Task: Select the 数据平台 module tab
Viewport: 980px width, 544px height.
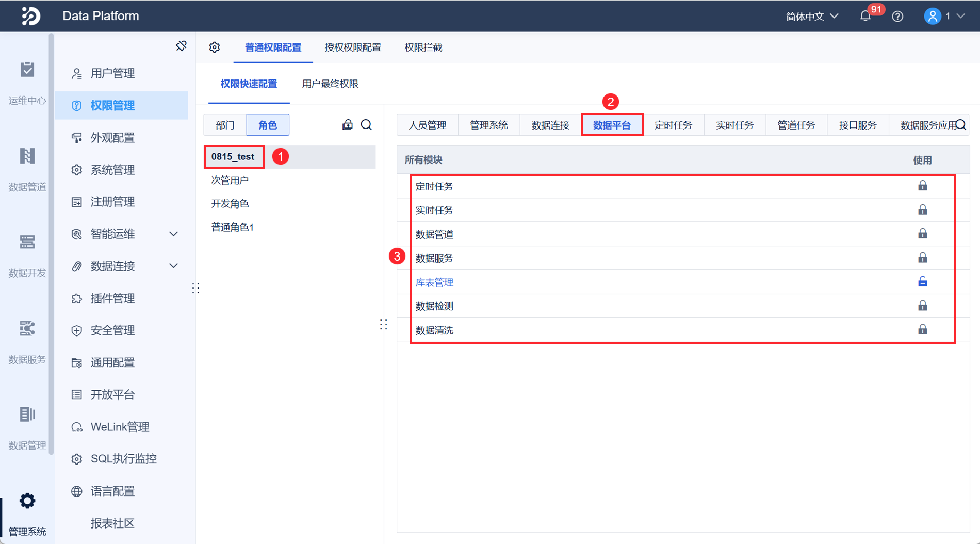Action: pyautogui.click(x=612, y=125)
